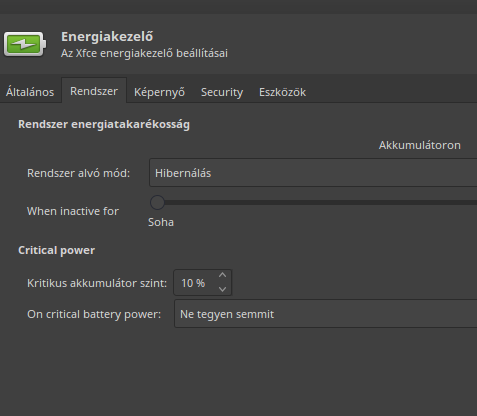Click the When inactive for label
Viewport: 477px width, 416px height.
click(73, 211)
